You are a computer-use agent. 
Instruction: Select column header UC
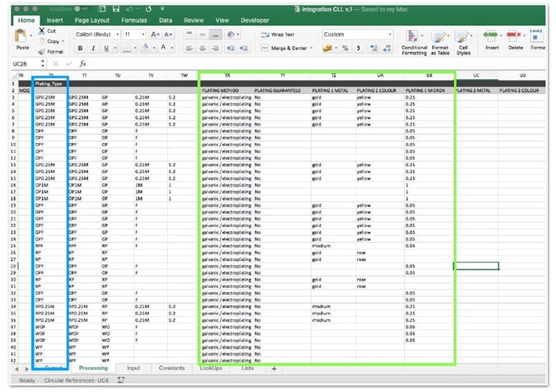[476, 75]
